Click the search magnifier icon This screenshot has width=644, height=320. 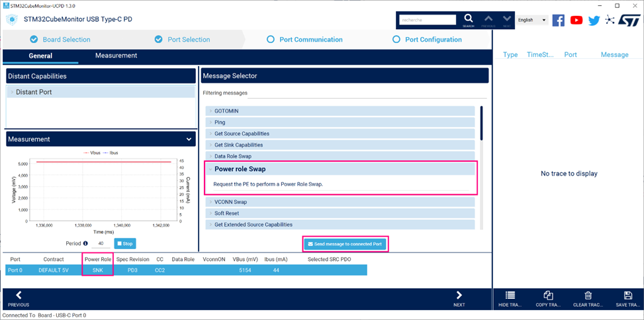coord(468,19)
